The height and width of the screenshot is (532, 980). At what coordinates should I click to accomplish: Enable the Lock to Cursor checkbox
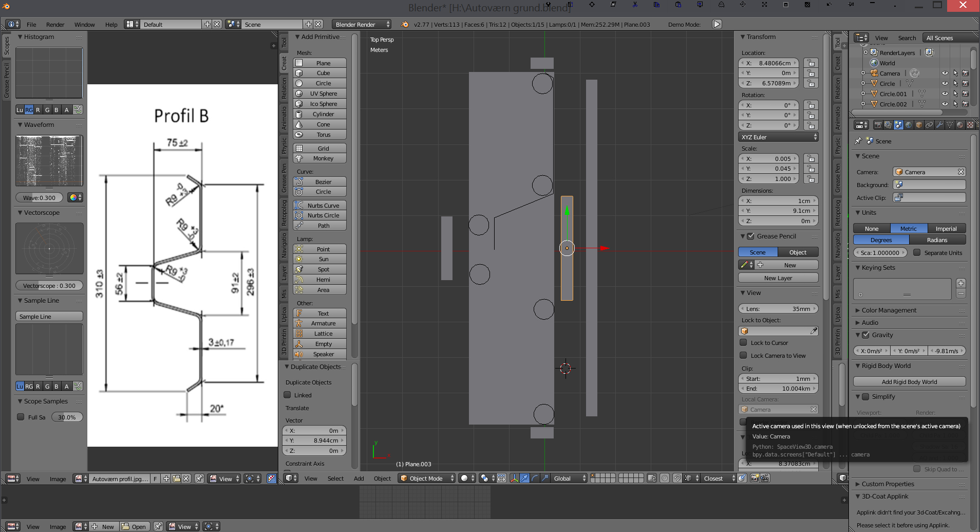pyautogui.click(x=743, y=342)
